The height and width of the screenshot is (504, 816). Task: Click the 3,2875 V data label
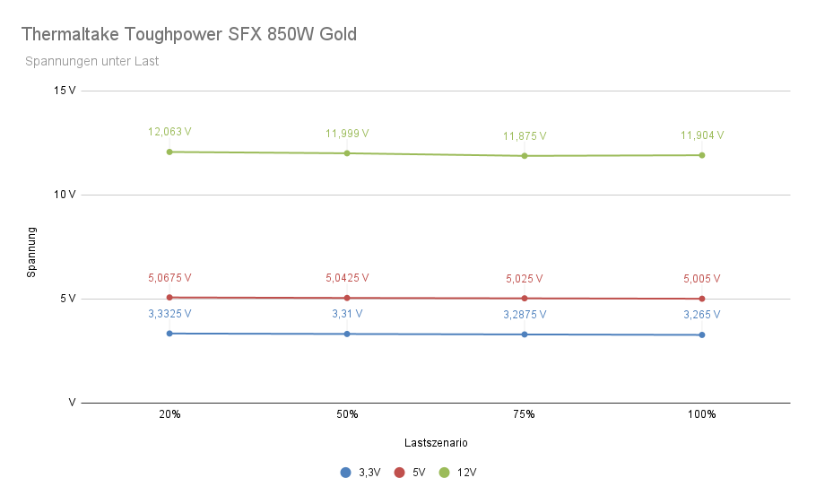525,315
